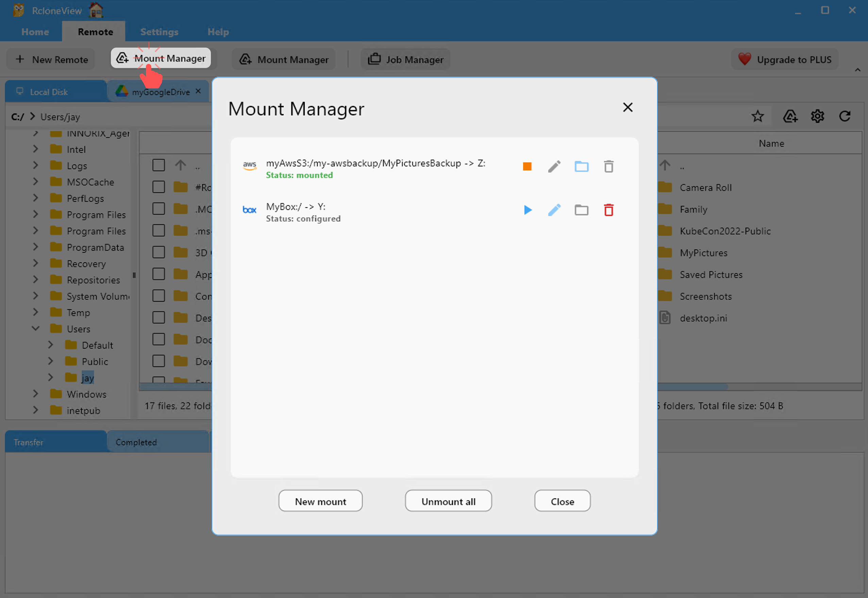Check the 3D Objects folder checkbox
The image size is (868, 598).
[159, 252]
